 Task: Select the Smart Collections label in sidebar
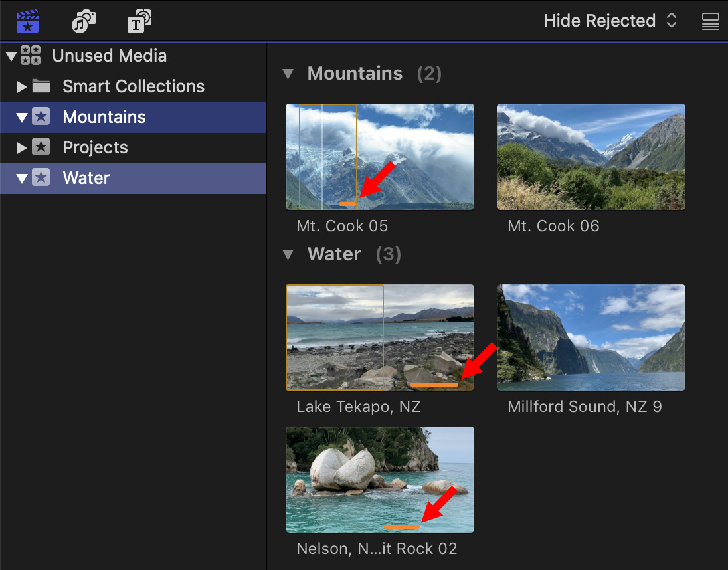(134, 86)
